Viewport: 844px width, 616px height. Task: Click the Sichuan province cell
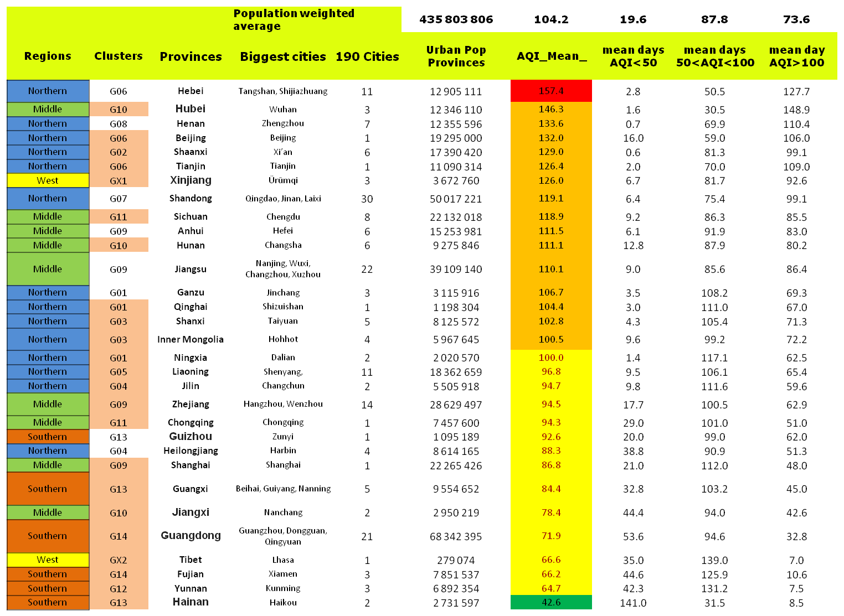pos(191,216)
